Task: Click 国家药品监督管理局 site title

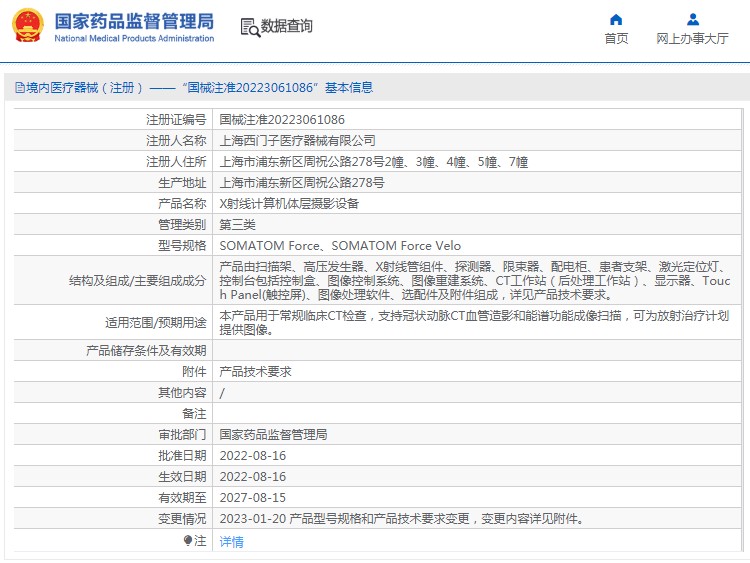Action: point(134,22)
